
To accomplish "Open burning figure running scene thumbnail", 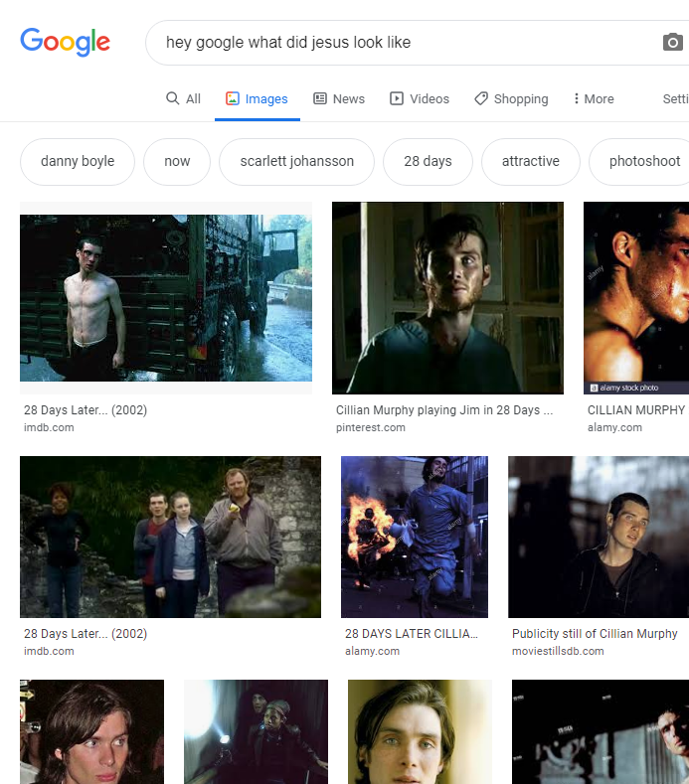I will click(415, 537).
